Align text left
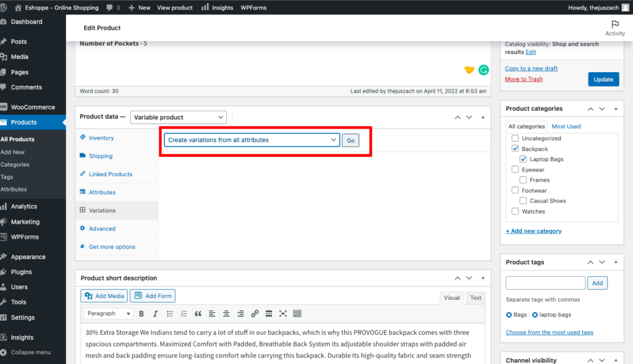 212,313
